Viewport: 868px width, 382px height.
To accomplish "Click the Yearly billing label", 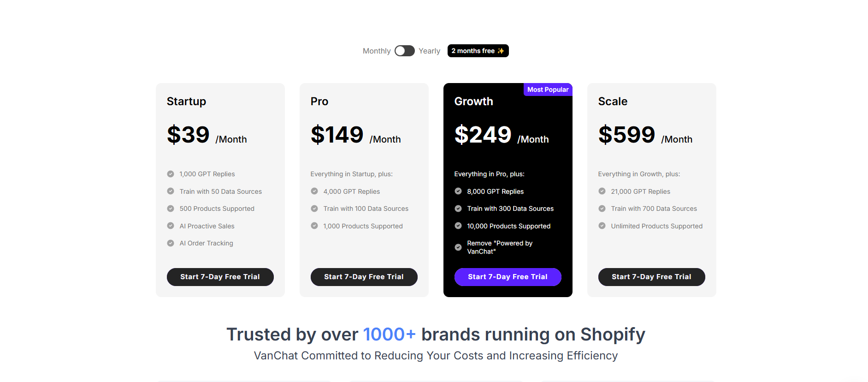I will coord(429,51).
